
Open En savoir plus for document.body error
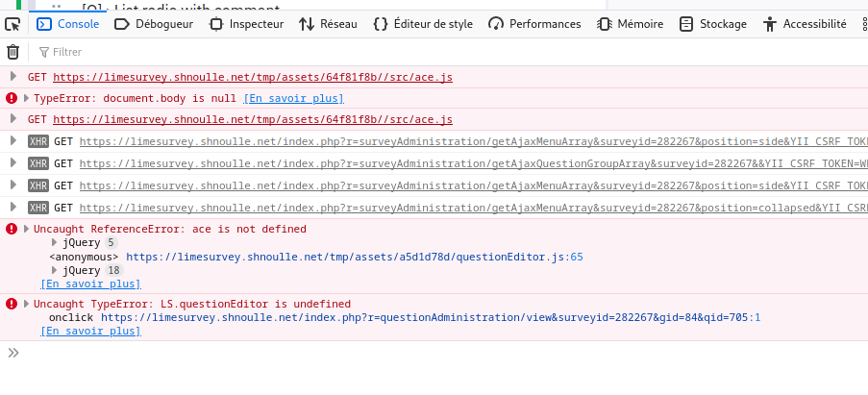tap(293, 98)
